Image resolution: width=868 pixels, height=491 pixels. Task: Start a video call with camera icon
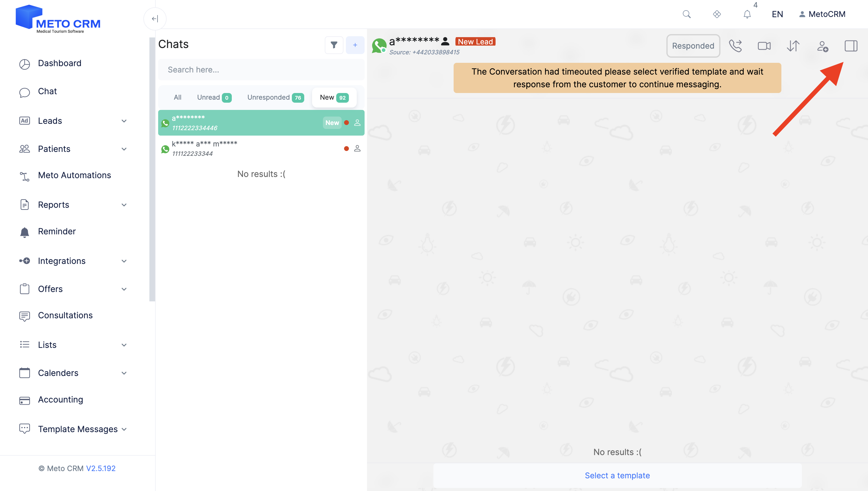pyautogui.click(x=764, y=46)
